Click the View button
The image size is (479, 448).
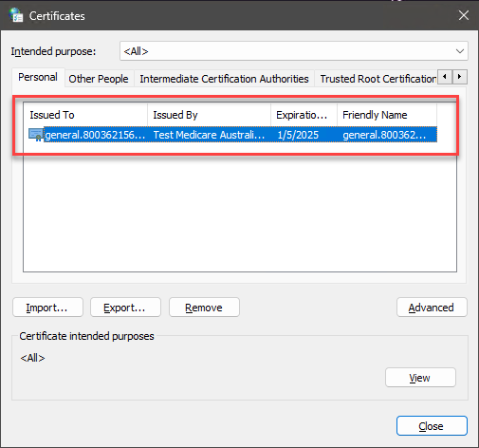coord(420,378)
